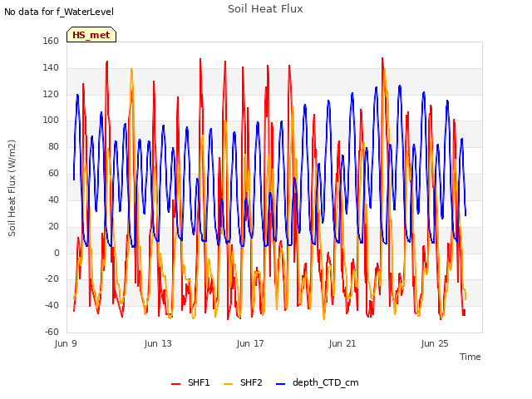Click the Time axis label
The image size is (532, 399).
tap(470, 357)
